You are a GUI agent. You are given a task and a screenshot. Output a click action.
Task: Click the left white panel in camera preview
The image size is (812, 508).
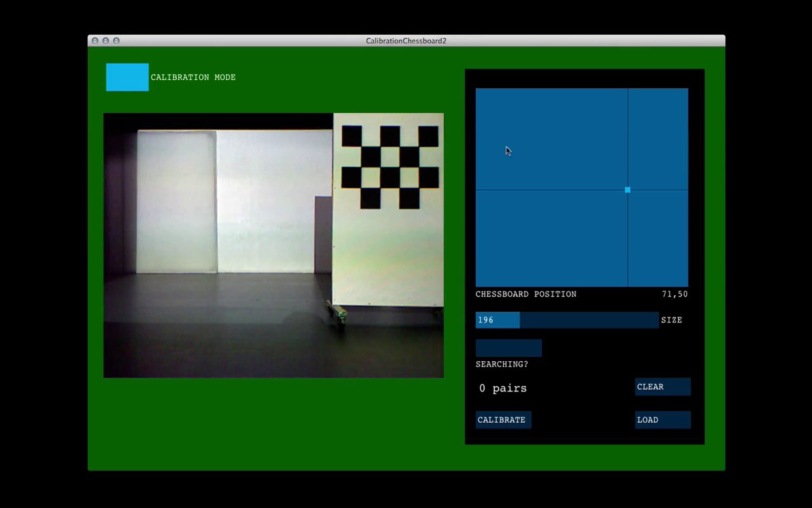point(176,202)
